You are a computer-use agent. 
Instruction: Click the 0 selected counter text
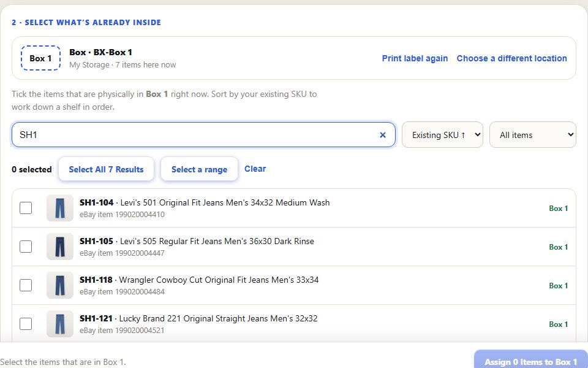click(31, 169)
